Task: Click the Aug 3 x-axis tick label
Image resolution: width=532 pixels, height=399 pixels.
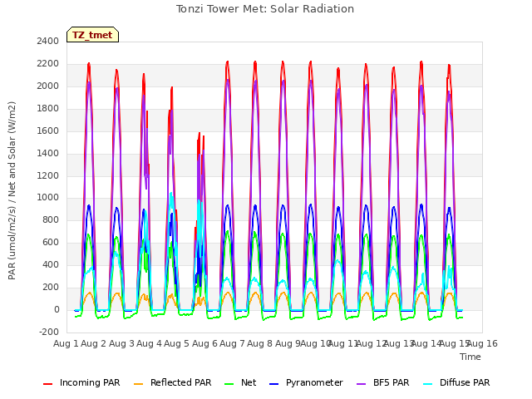Action: tap(121, 343)
